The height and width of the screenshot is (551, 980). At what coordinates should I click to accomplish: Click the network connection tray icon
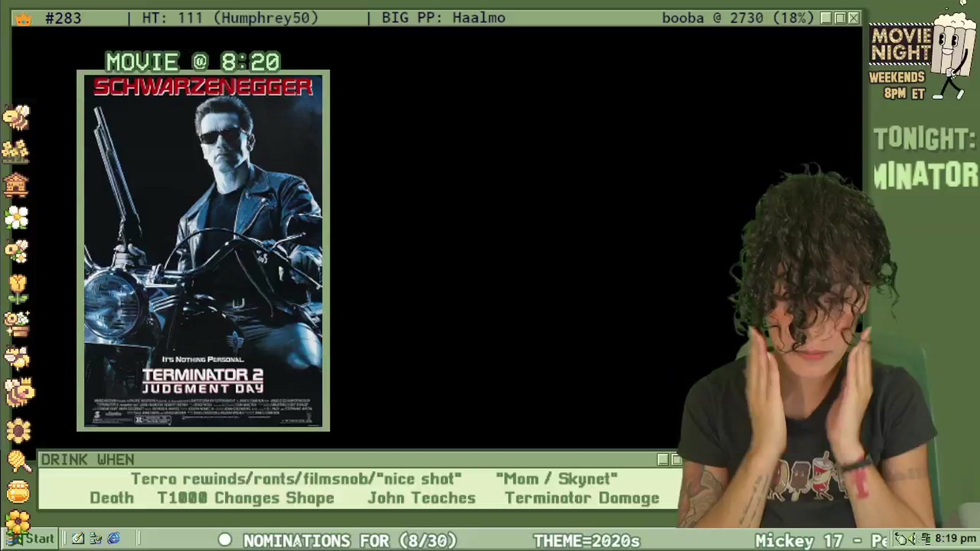[x=926, y=539]
